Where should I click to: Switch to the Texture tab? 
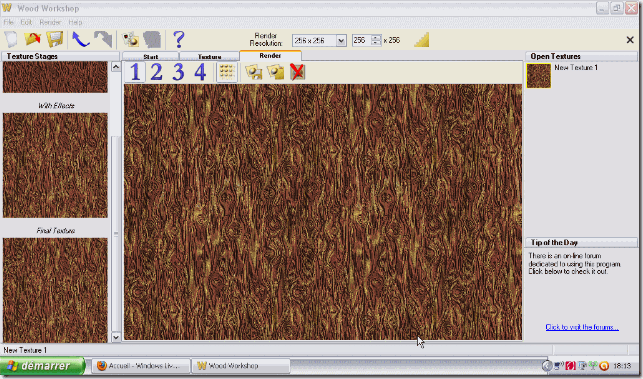click(210, 57)
